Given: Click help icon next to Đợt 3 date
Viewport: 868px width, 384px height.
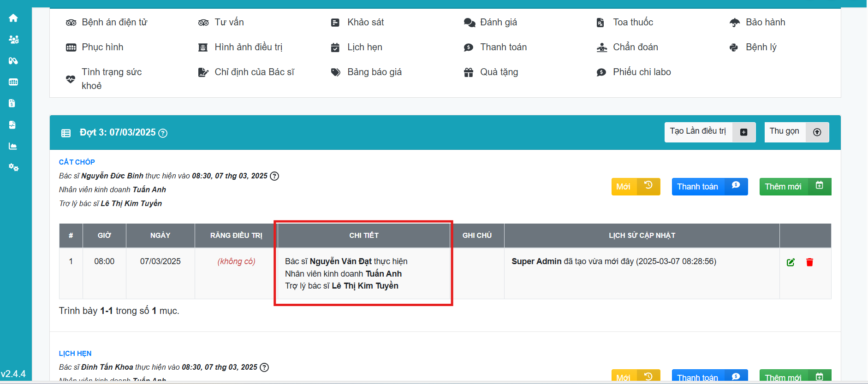Looking at the screenshot, I should tap(163, 133).
